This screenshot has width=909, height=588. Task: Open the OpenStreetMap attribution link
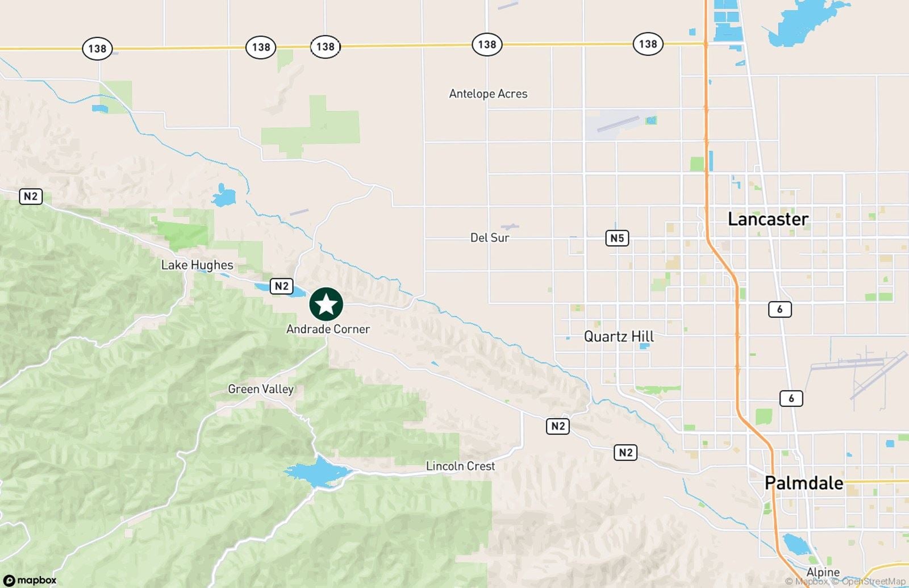[869, 581]
